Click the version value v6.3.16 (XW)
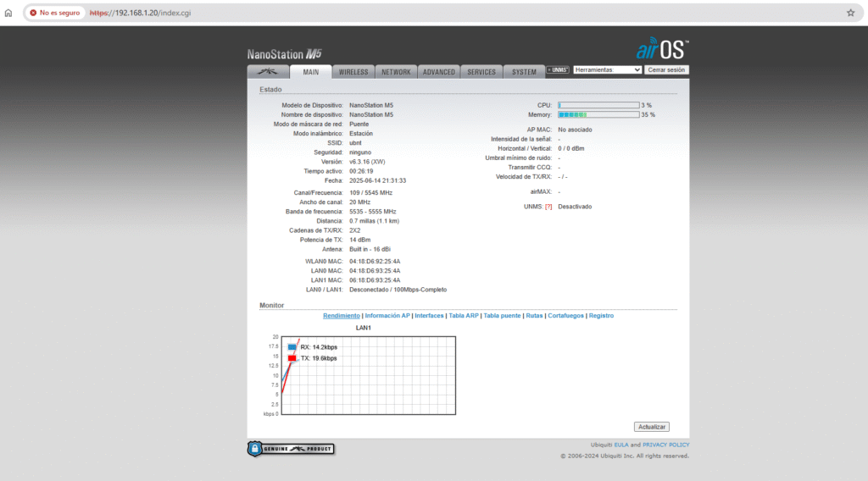868x481 pixels. coord(367,162)
